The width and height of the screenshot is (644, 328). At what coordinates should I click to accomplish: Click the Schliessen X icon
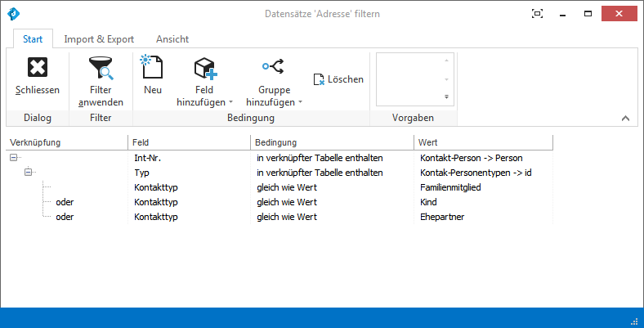tap(38, 67)
